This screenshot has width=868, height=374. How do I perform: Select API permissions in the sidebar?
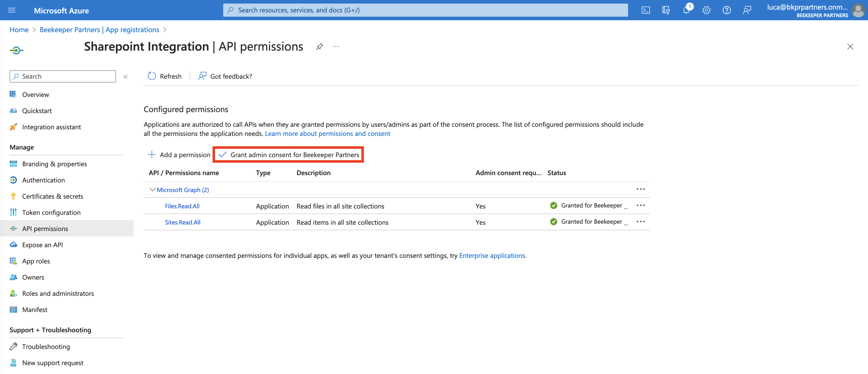(67, 229)
